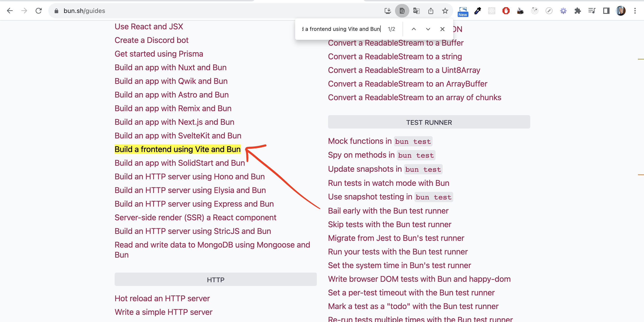Open 'Server-side render (SSR) a React component'

coord(195,217)
